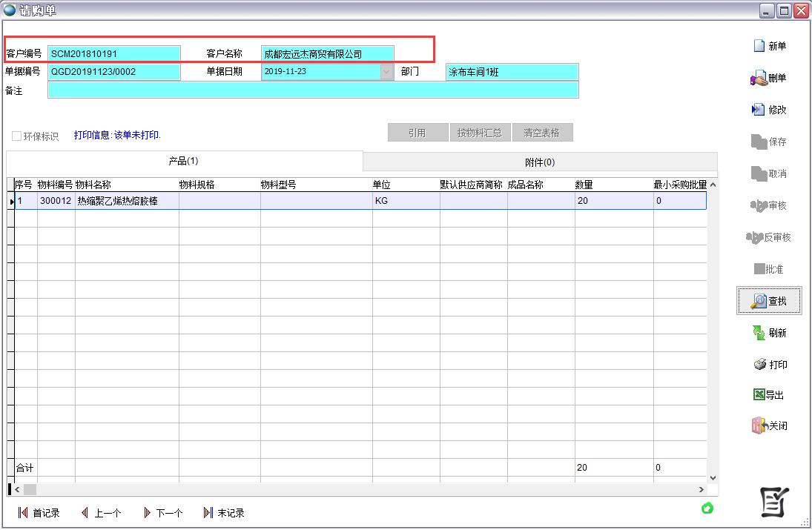Switch to the 附件(0) tab

540,162
